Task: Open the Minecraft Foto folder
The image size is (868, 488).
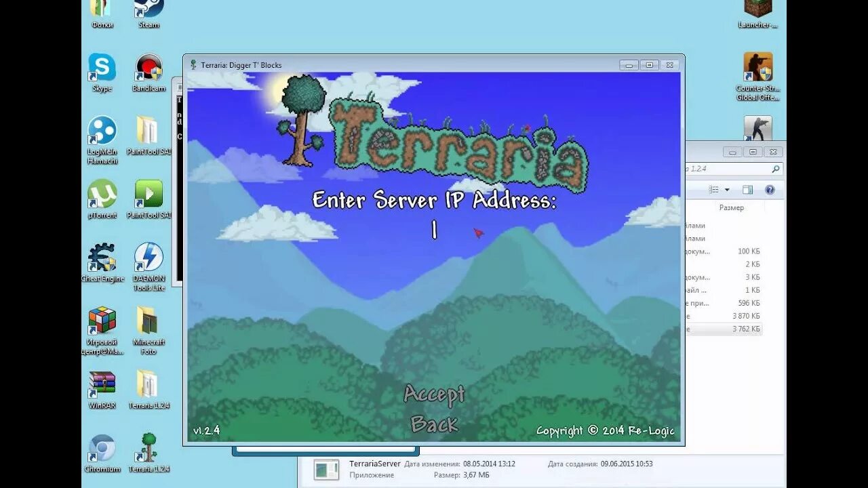Action: (x=149, y=330)
